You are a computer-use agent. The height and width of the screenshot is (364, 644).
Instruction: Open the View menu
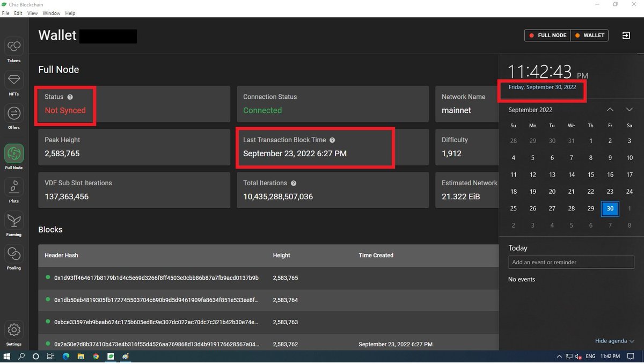[x=32, y=13]
